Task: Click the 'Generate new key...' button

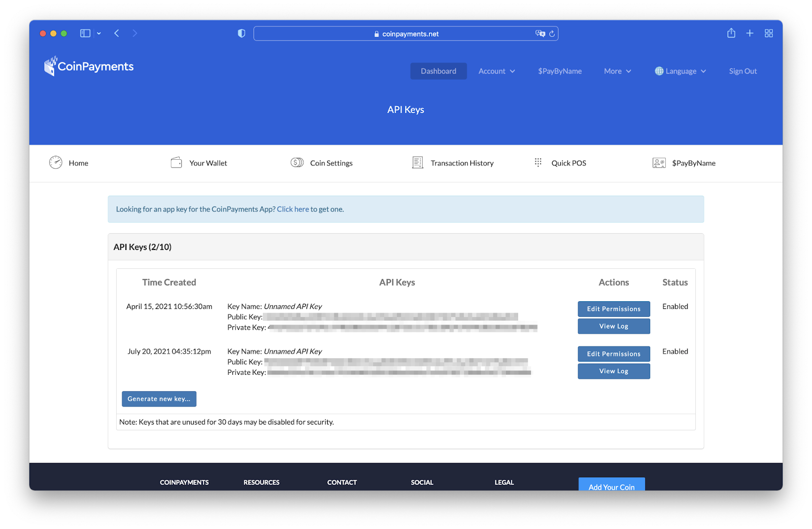Action: pyautogui.click(x=159, y=399)
